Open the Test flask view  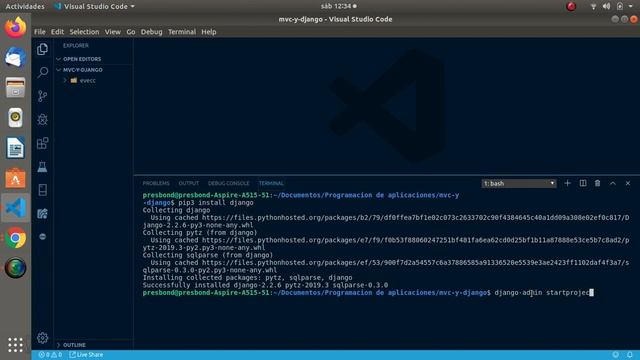coord(42,167)
